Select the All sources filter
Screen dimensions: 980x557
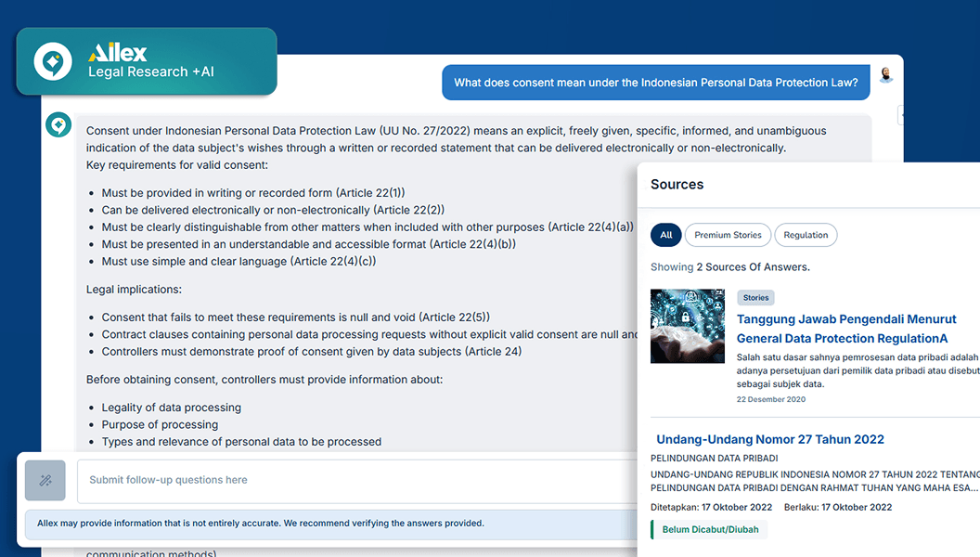(665, 235)
